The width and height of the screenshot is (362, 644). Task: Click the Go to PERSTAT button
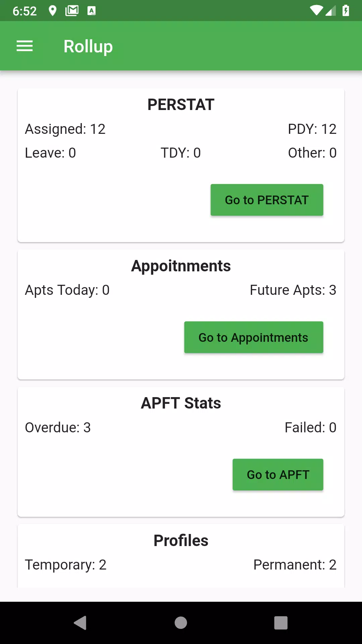pyautogui.click(x=267, y=200)
